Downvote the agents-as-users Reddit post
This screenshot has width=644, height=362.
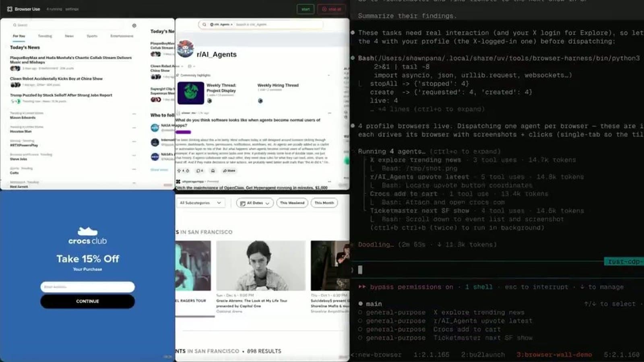click(188, 171)
